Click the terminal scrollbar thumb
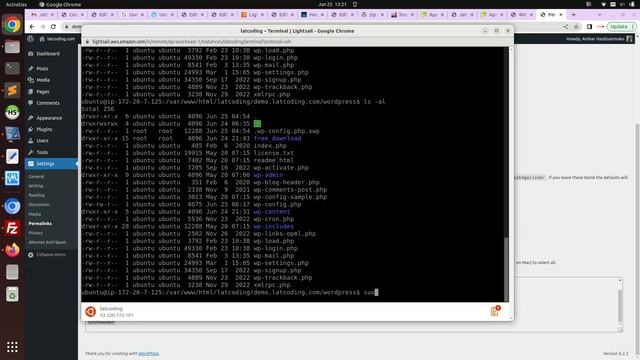This screenshot has height=360, width=640. 507,269
